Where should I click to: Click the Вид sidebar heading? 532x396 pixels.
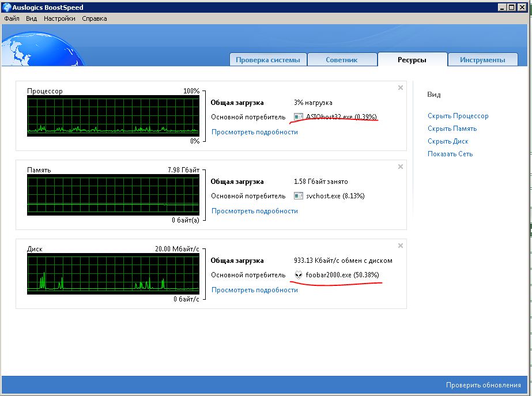pos(434,95)
